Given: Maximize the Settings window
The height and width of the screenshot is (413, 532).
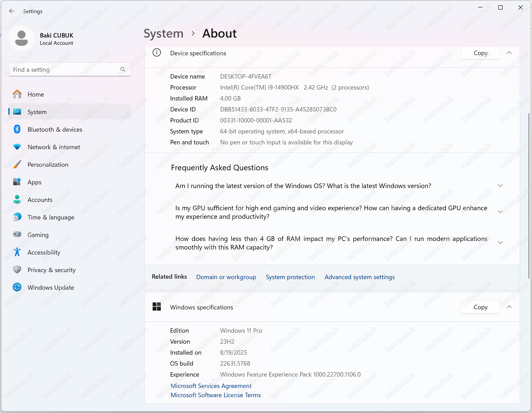Looking at the screenshot, I should point(500,7).
